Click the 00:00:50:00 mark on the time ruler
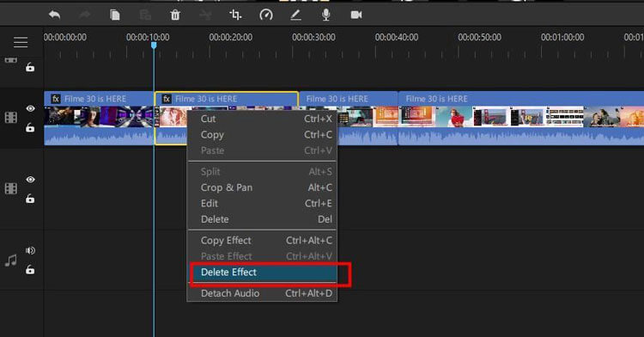Viewport: 644px width, 337px height. [x=479, y=38]
